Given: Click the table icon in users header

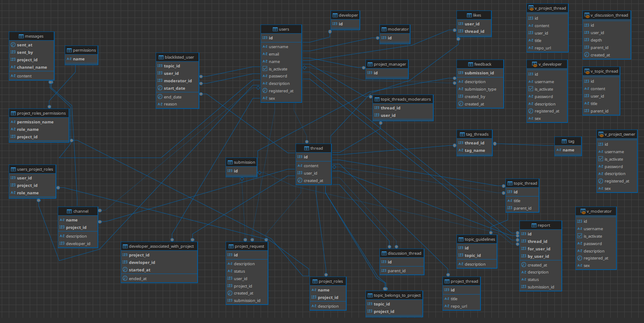Looking at the screenshot, I should 275,29.
